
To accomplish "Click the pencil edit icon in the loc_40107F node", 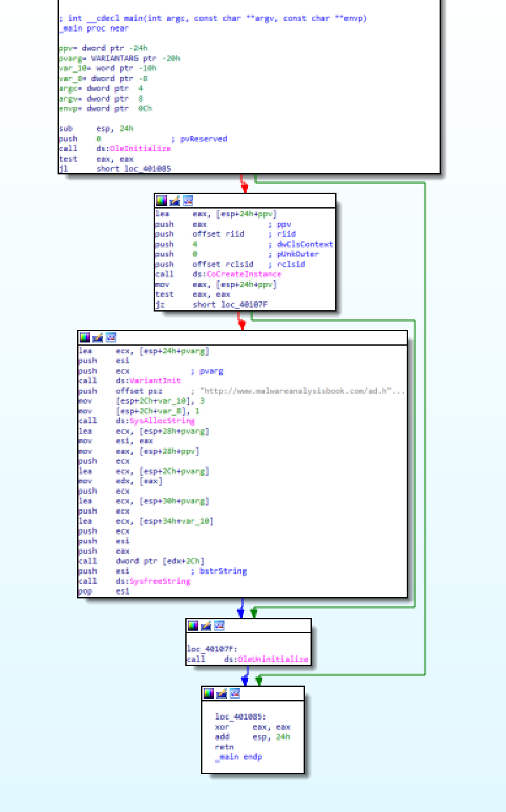I will pyautogui.click(x=206, y=626).
